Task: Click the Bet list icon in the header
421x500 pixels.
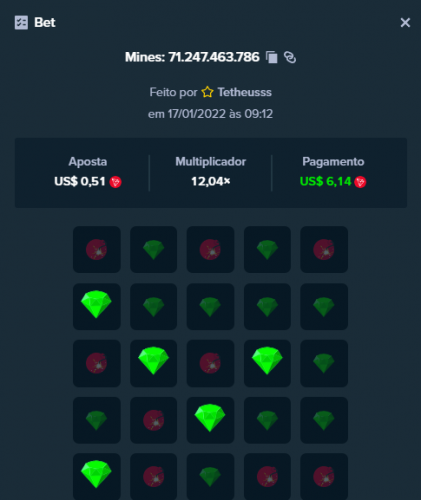Action: [21, 23]
